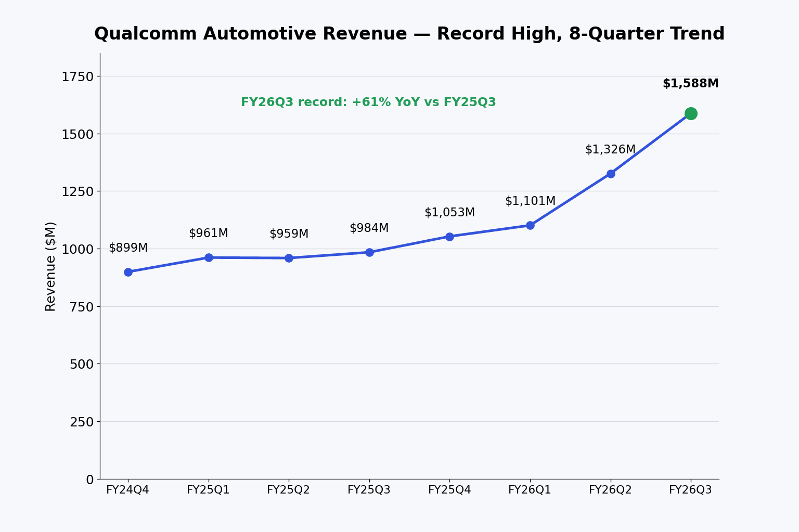
Task: Click the '1500' y-axis tick label
Action: [78, 134]
